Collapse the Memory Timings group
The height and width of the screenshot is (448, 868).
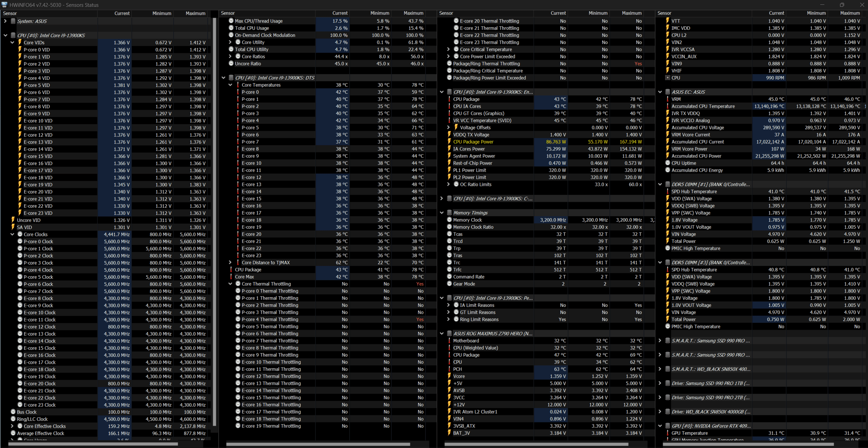[x=442, y=213]
